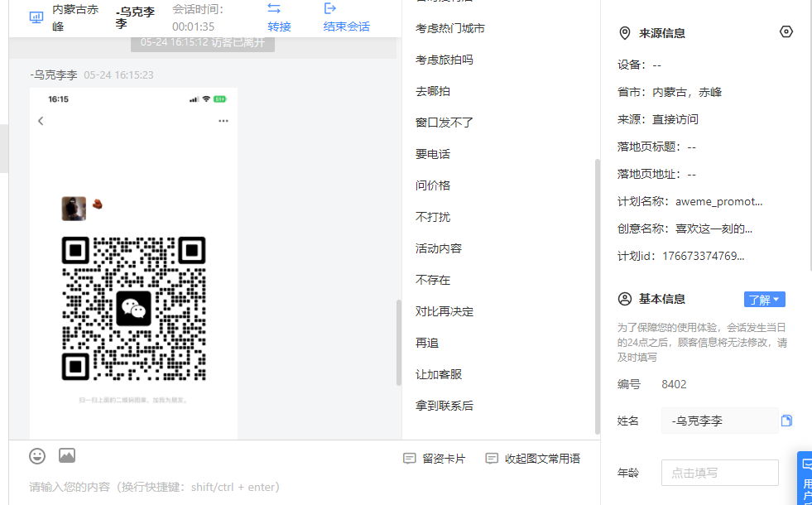The width and height of the screenshot is (812, 505).
Task: Click the message input box placeholder
Action: [x=154, y=487]
